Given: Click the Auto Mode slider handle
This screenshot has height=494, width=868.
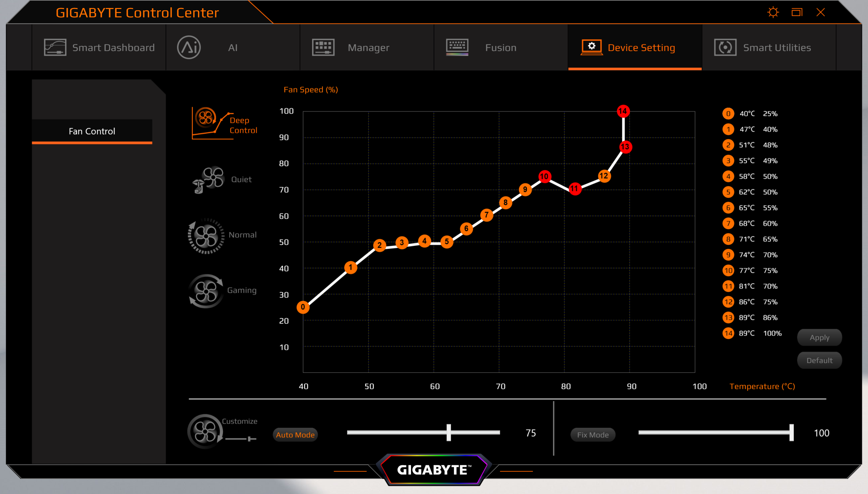Looking at the screenshot, I should (449, 432).
